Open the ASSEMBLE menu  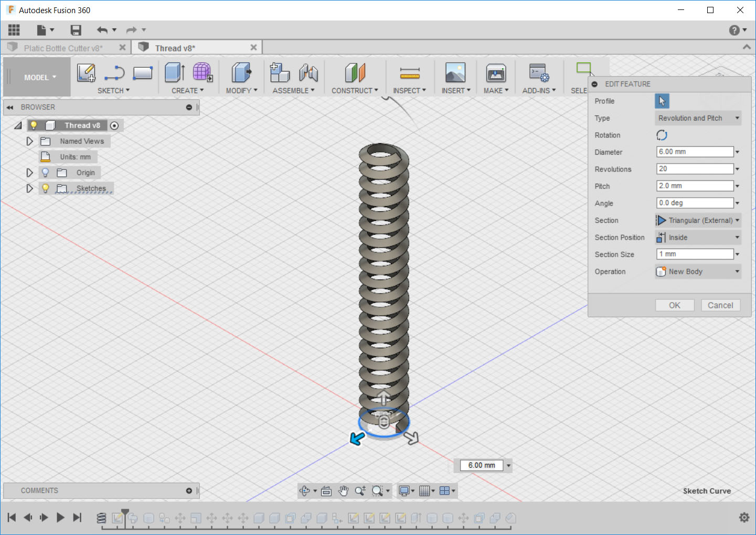(294, 91)
